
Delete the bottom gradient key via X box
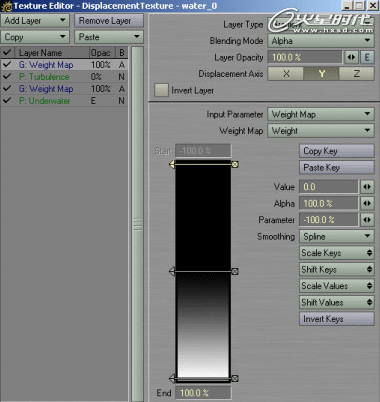tap(235, 378)
